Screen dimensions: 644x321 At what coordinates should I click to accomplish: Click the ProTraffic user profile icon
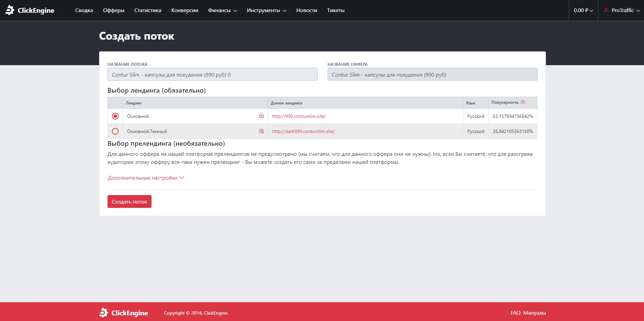[606, 10]
